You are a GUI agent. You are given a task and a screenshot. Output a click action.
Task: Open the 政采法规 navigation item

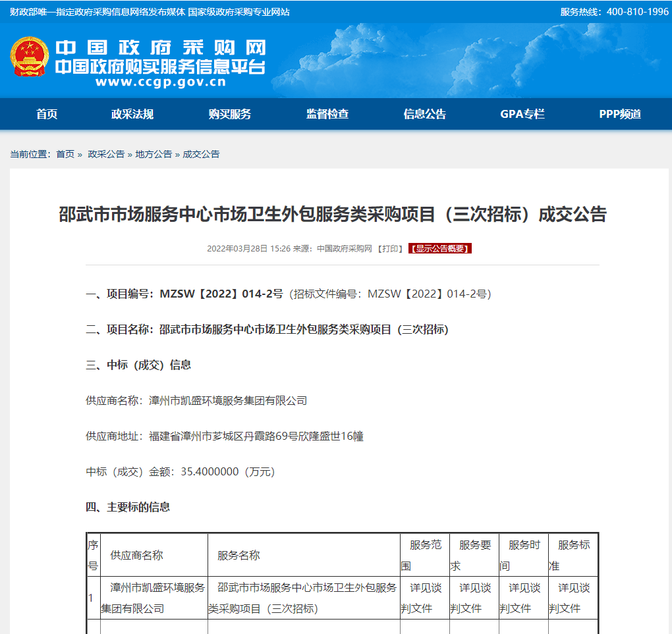coord(132,114)
